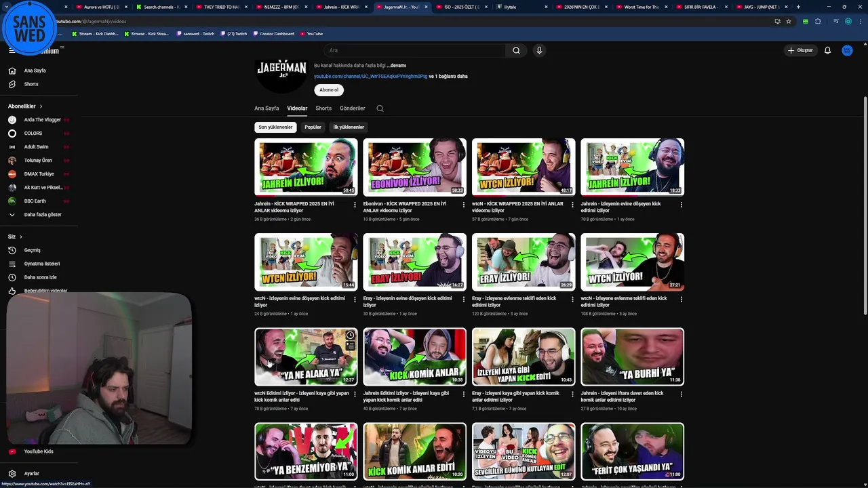
Task: Open menu for Eray evlenme teklifi video
Action: pyautogui.click(x=572, y=299)
